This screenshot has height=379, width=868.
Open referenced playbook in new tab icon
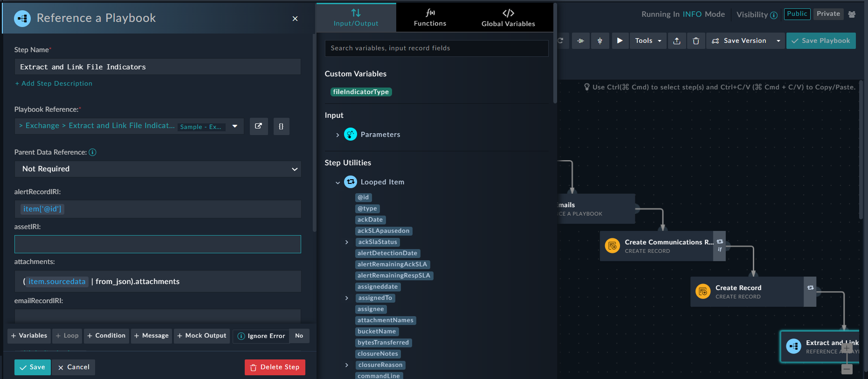(259, 126)
